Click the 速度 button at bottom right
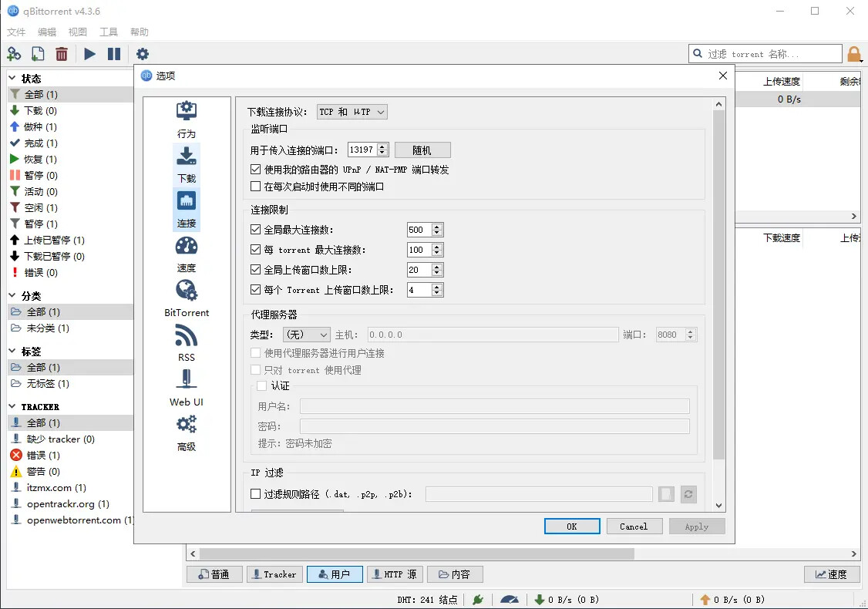Image resolution: width=868 pixels, height=609 pixels. coord(832,574)
